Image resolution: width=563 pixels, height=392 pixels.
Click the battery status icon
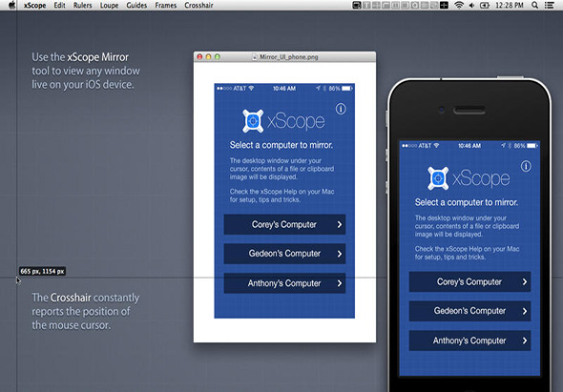click(485, 6)
